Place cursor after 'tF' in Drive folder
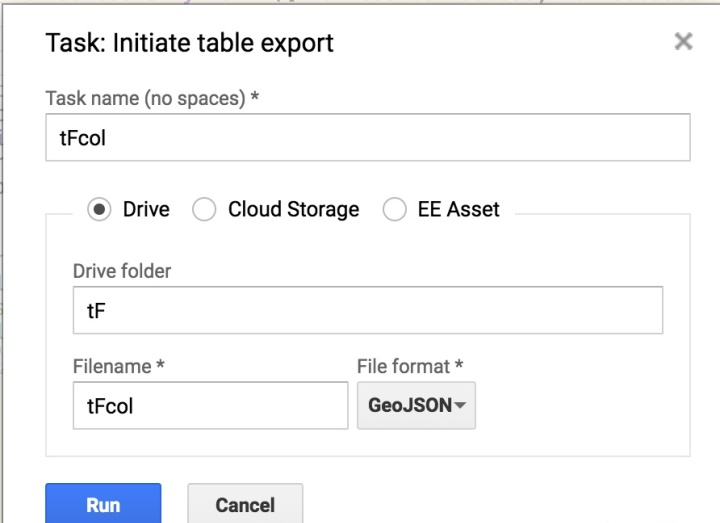 [x=107, y=311]
